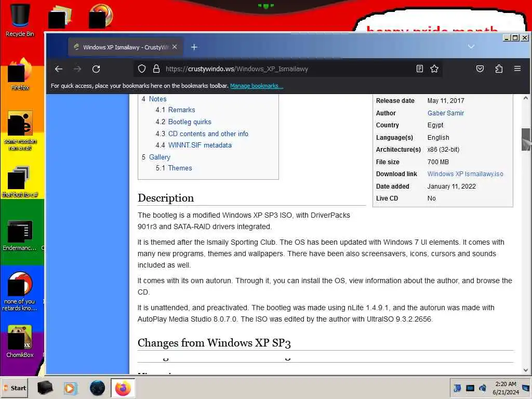
Task: Click the address bar URL field
Action: tap(288, 69)
